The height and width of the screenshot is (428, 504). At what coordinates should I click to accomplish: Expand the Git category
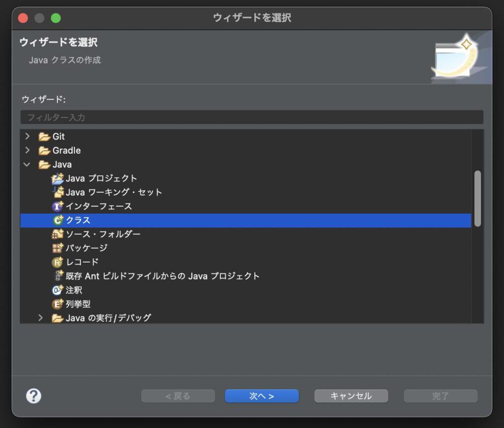[x=28, y=136]
